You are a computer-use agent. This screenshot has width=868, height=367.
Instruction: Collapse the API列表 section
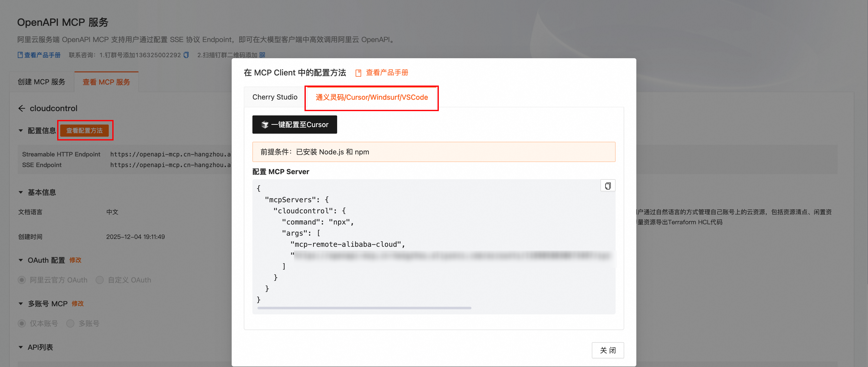click(21, 347)
